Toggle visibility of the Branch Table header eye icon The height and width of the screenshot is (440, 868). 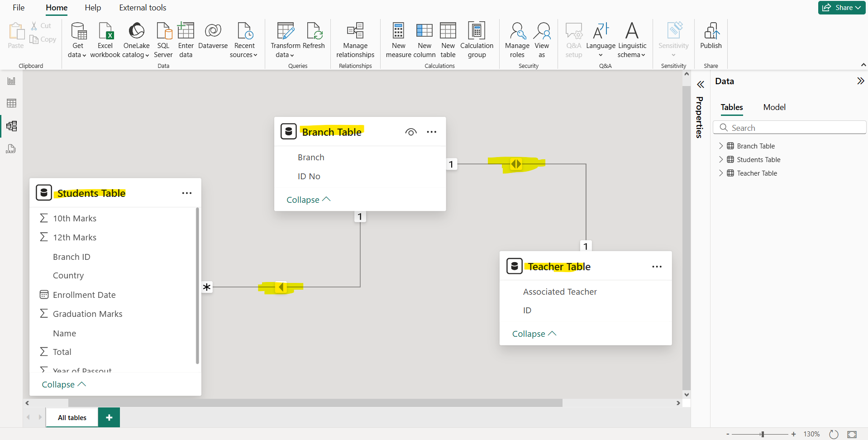point(411,132)
